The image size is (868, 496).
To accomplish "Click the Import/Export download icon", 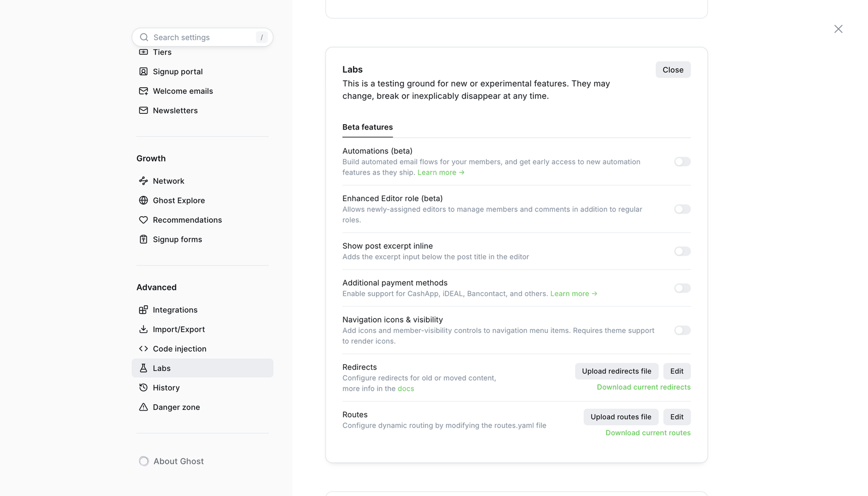I will 143,330.
